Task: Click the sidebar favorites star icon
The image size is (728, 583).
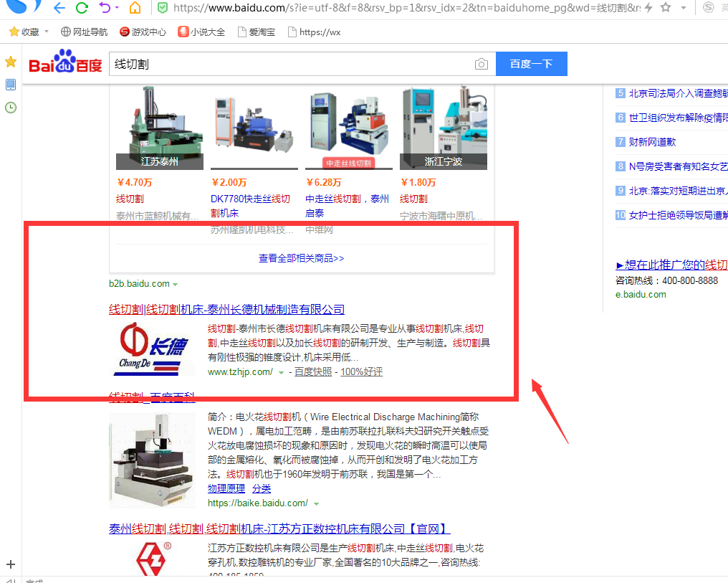Action: 11,62
